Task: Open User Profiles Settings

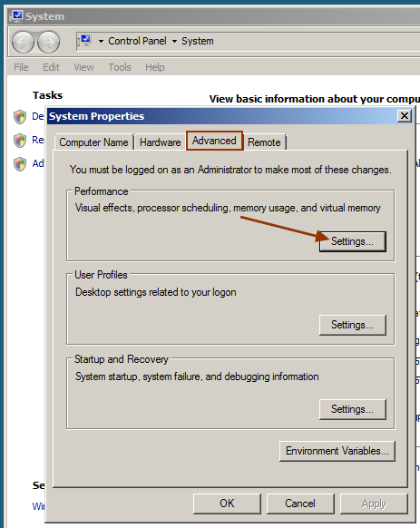Action: coord(352,325)
